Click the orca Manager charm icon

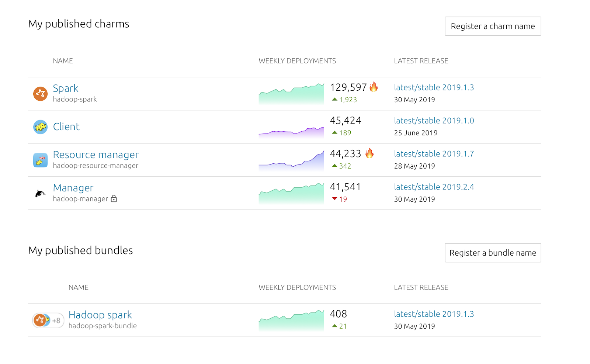[x=40, y=193]
